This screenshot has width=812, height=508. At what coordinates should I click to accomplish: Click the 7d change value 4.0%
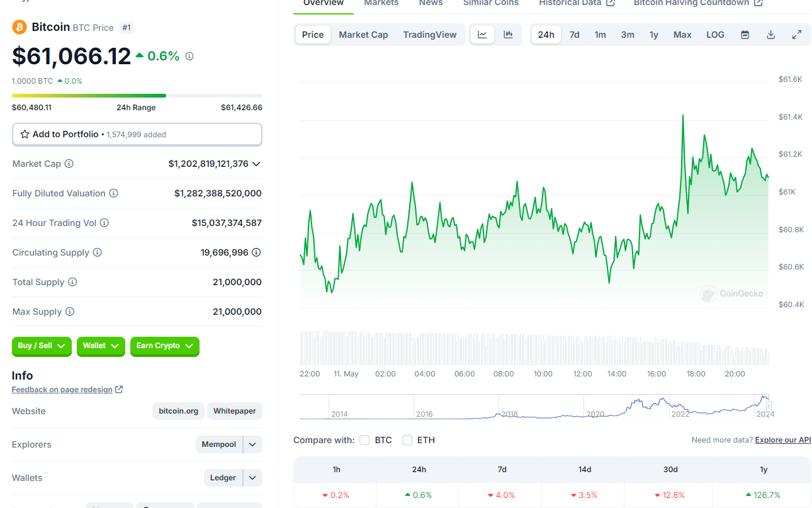click(502, 495)
